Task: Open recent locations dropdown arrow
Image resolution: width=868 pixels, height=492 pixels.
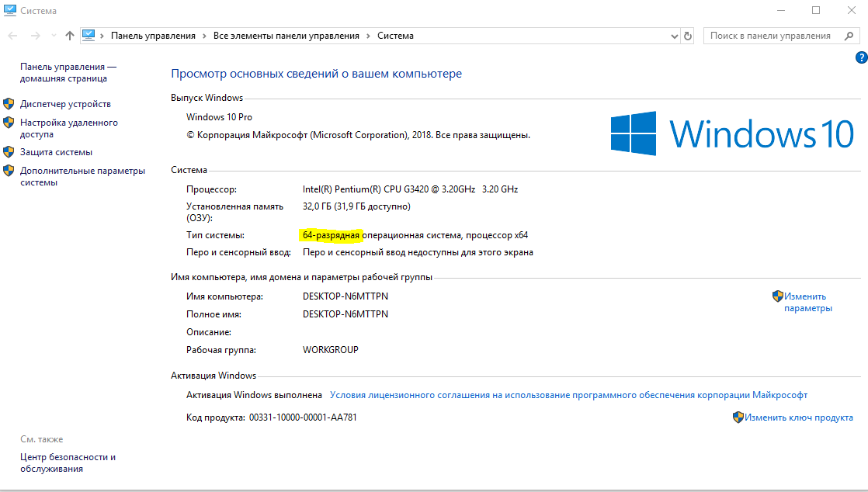Action: 54,36
